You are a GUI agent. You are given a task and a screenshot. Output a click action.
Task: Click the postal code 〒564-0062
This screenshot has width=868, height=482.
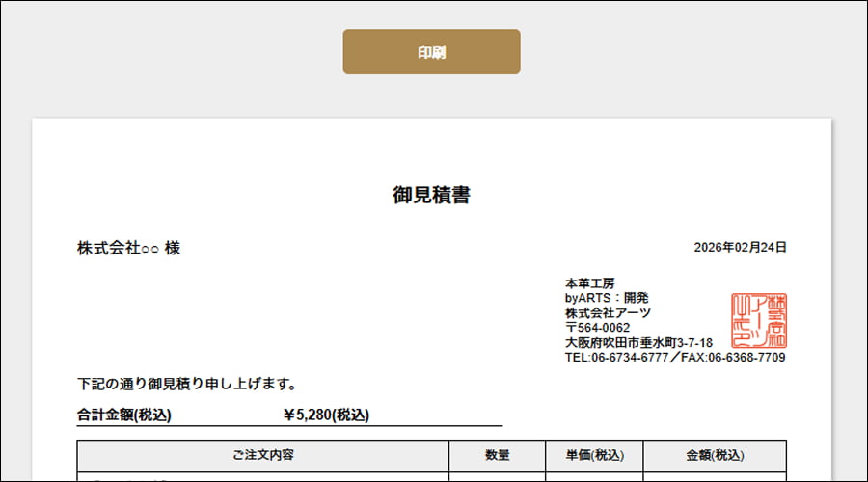point(597,328)
